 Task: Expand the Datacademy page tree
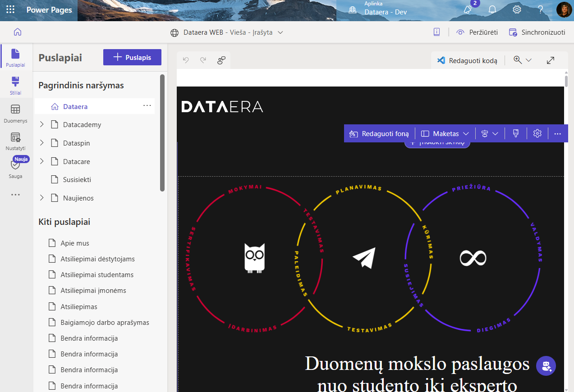click(x=42, y=124)
